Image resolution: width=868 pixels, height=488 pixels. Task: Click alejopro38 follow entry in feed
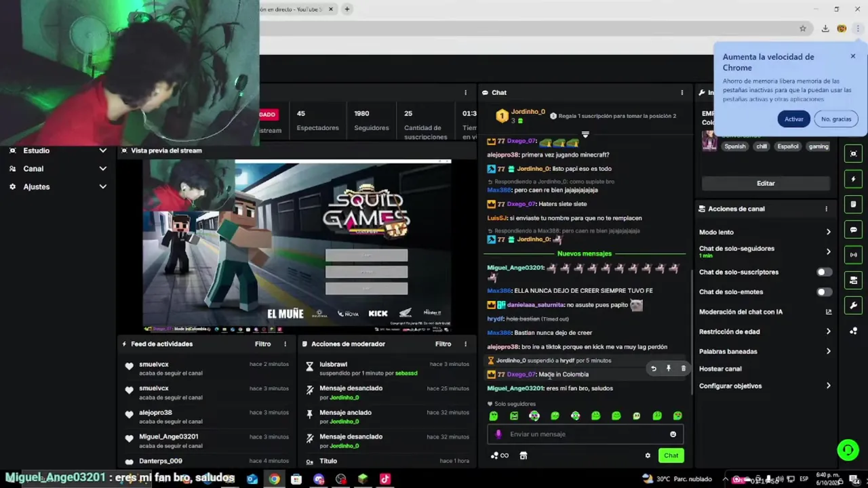point(206,417)
